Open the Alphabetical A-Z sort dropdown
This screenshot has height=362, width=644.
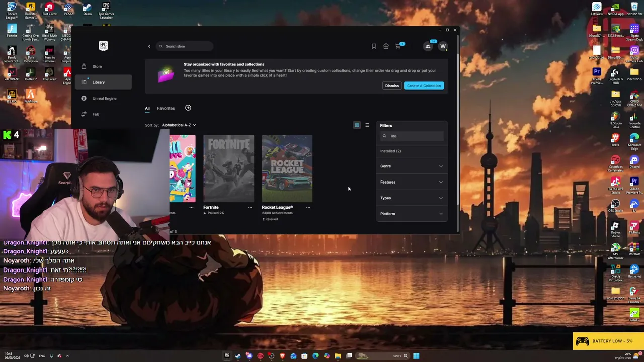click(179, 125)
